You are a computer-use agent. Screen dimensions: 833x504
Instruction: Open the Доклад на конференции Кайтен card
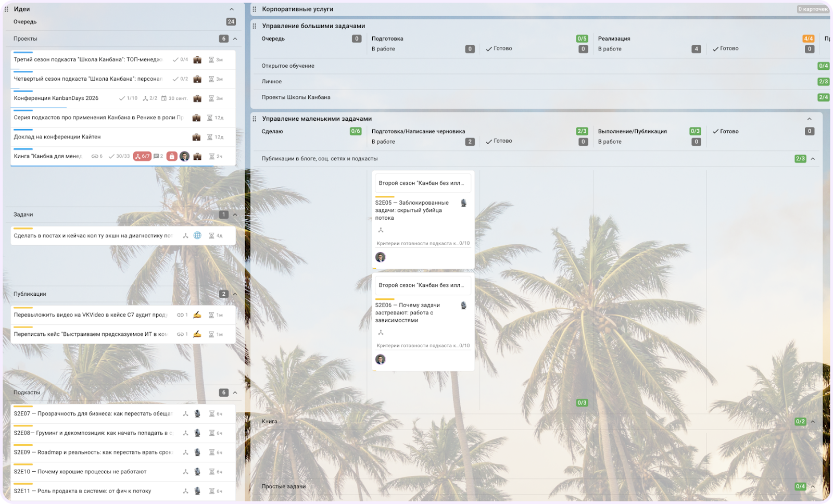(x=57, y=137)
